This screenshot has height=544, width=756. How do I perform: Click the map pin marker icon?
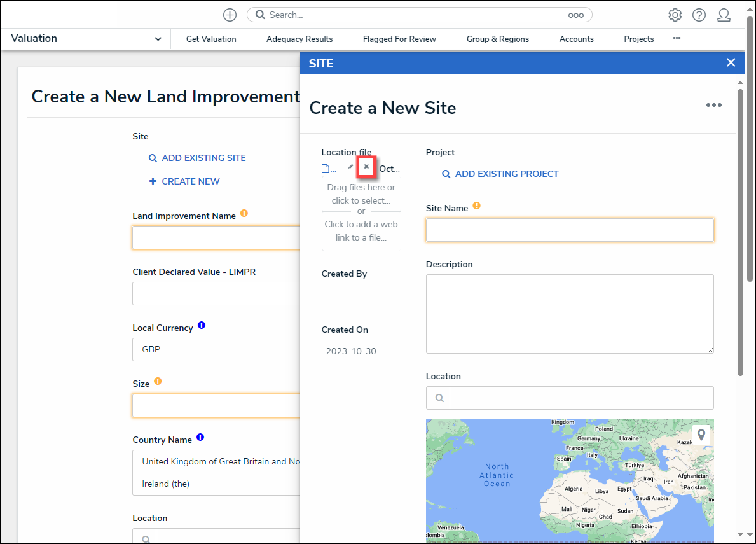click(x=701, y=435)
